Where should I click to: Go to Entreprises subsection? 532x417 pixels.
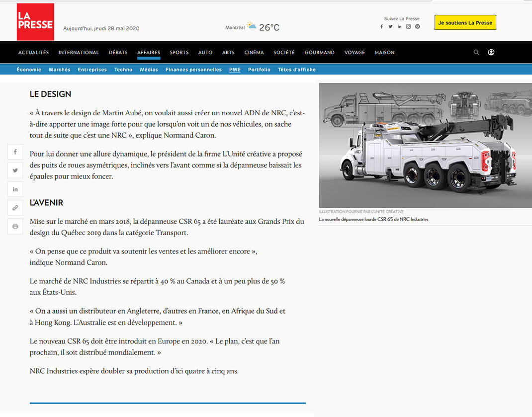[x=92, y=70]
